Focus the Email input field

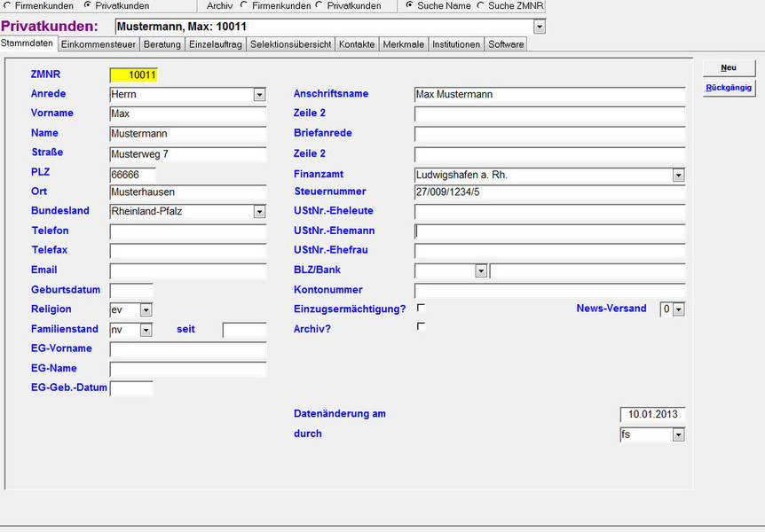click(188, 270)
